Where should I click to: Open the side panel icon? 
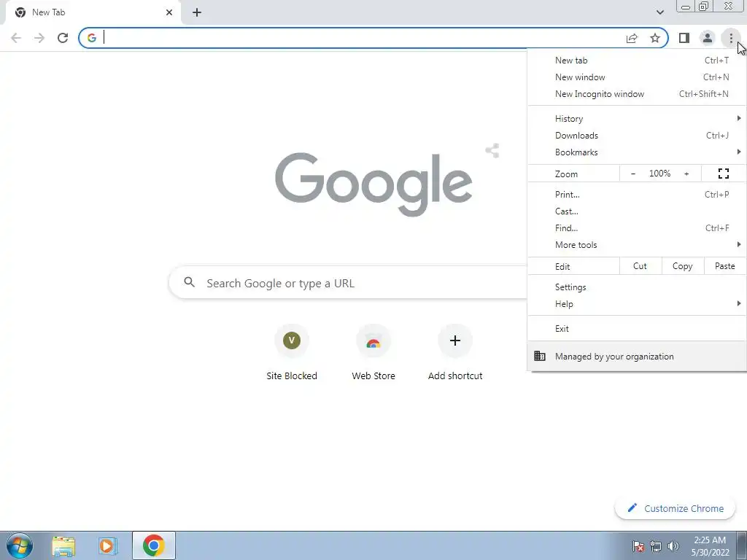[x=684, y=38]
